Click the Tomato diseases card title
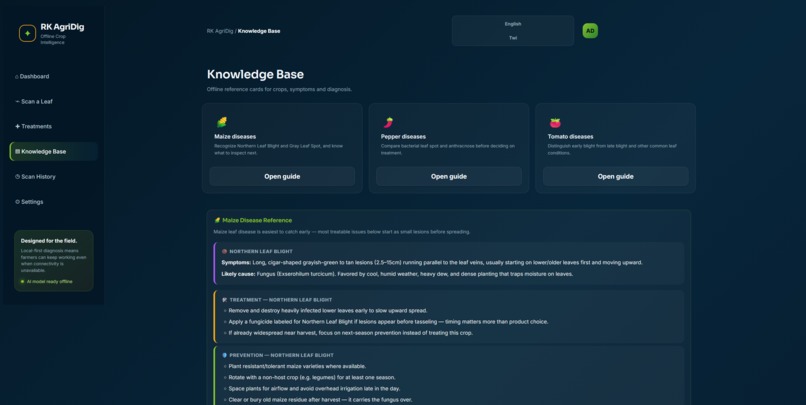 tap(570, 137)
